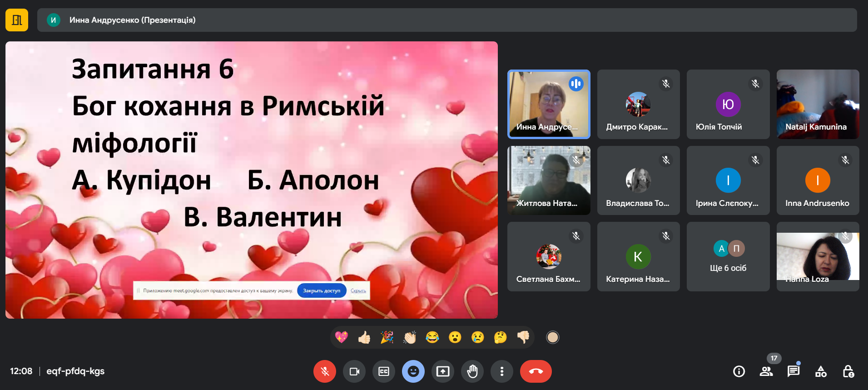Start presenting your screen
The height and width of the screenshot is (390, 868).
(x=443, y=371)
